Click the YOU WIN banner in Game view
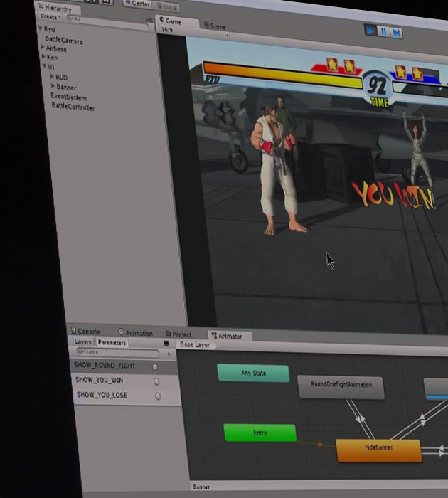Image resolution: width=448 pixels, height=498 pixels. click(x=393, y=195)
